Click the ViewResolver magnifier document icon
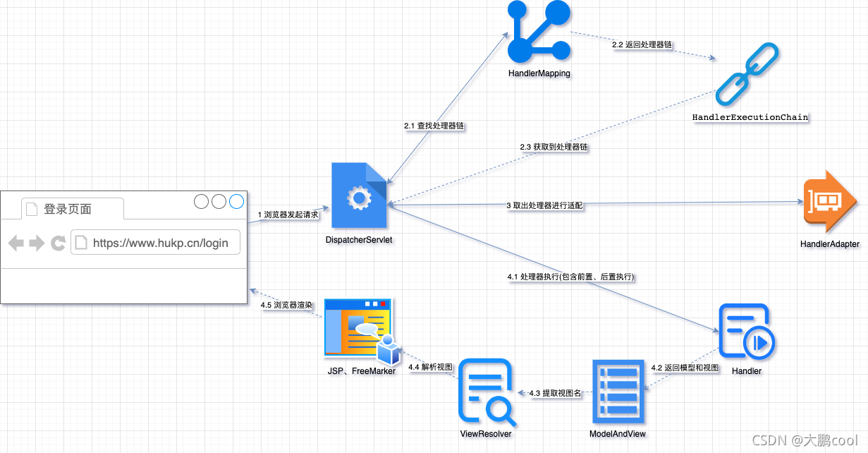Screen dimensions: 868x453 486,391
